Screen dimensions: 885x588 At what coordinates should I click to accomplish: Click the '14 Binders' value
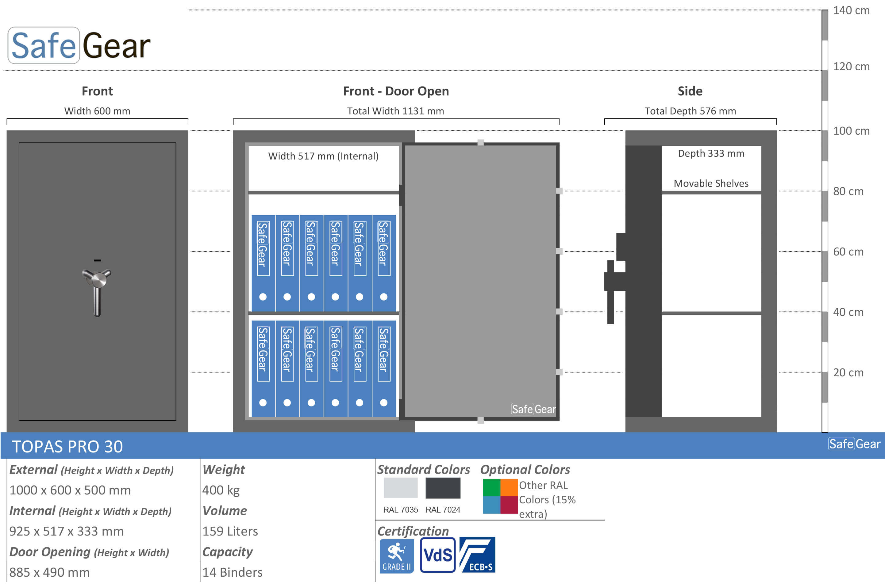pyautogui.click(x=233, y=572)
